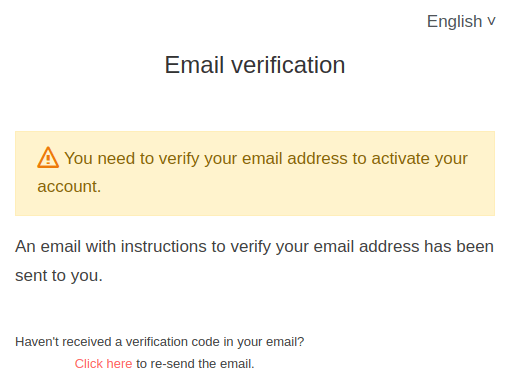Click 'activate your' in the warning message

(420, 158)
